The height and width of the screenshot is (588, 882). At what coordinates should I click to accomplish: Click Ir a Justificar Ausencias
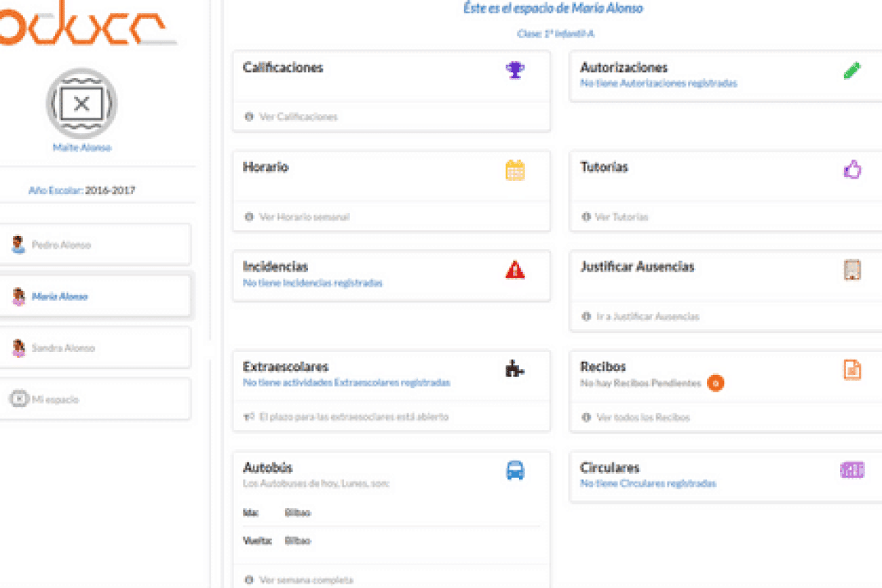pyautogui.click(x=648, y=317)
